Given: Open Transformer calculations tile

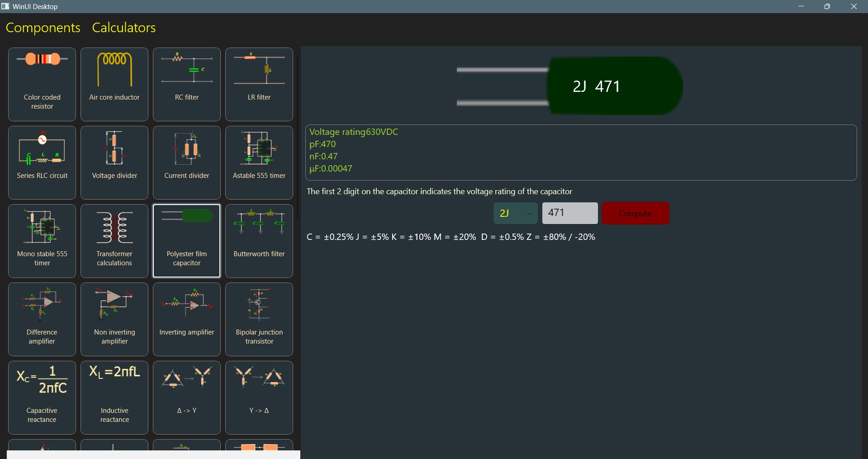Looking at the screenshot, I should click(114, 241).
